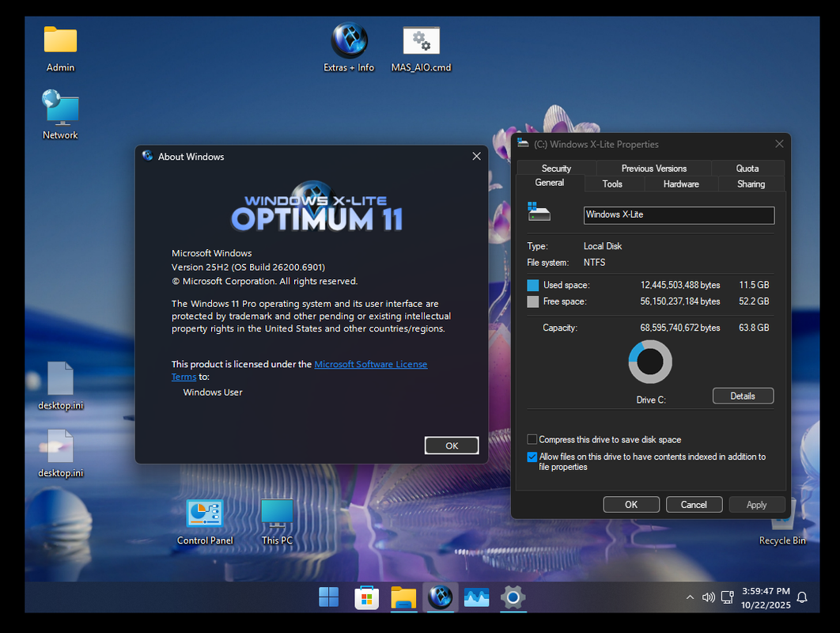Click the gray Free space color swatch
The height and width of the screenshot is (633, 840).
(532, 301)
